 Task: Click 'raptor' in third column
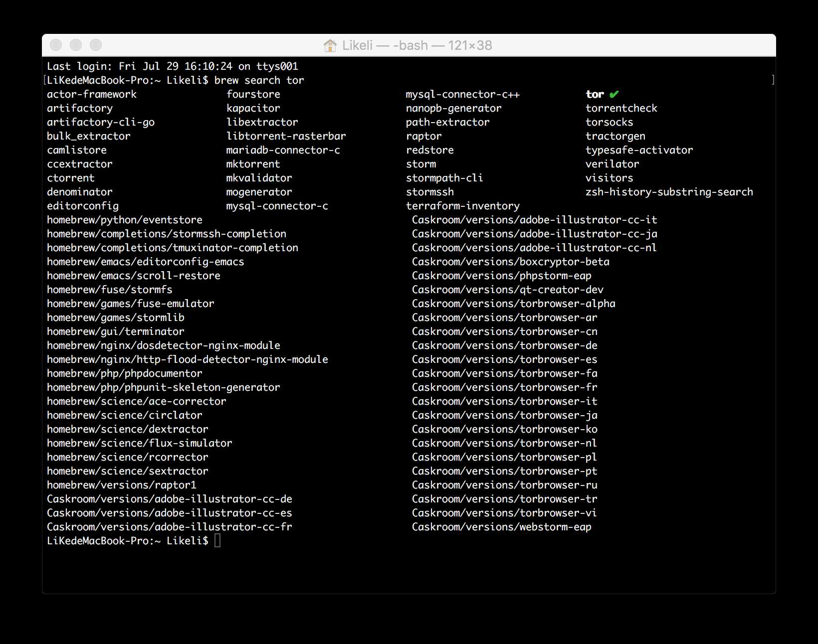(x=424, y=136)
